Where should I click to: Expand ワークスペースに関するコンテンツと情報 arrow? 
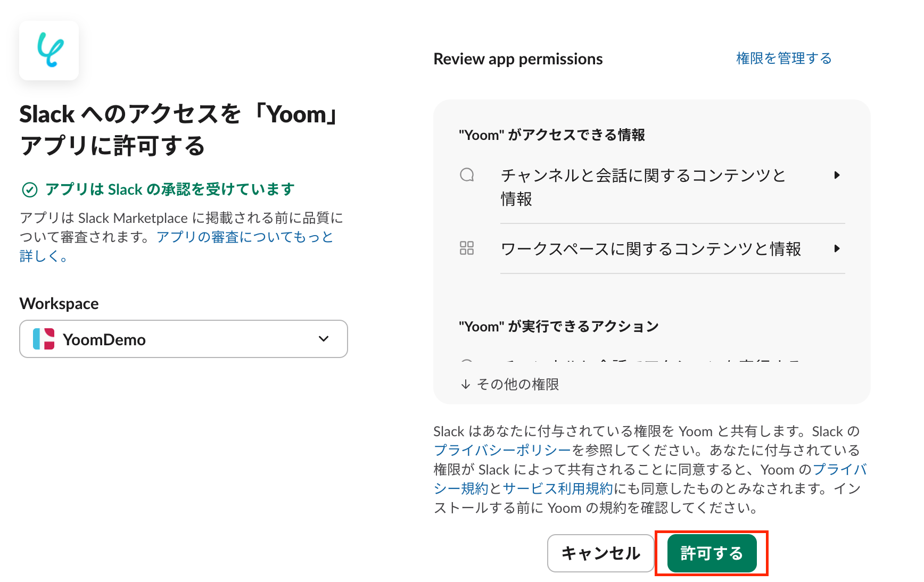837,248
